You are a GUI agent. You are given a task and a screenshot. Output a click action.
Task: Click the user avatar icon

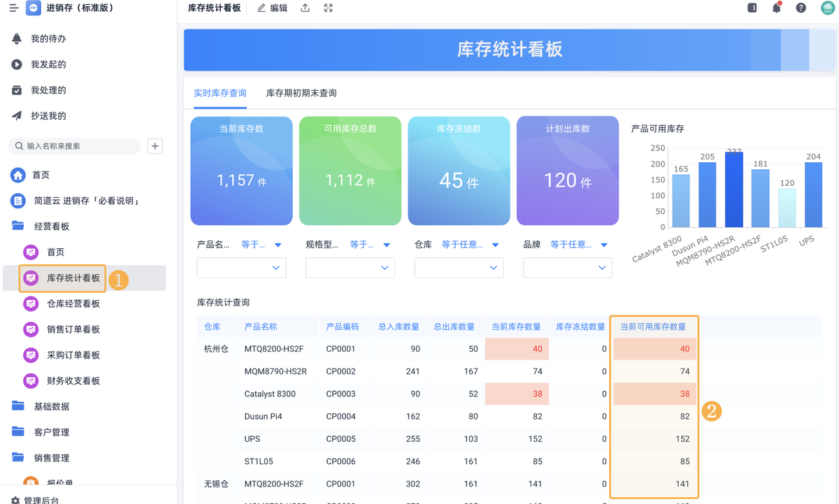click(826, 8)
